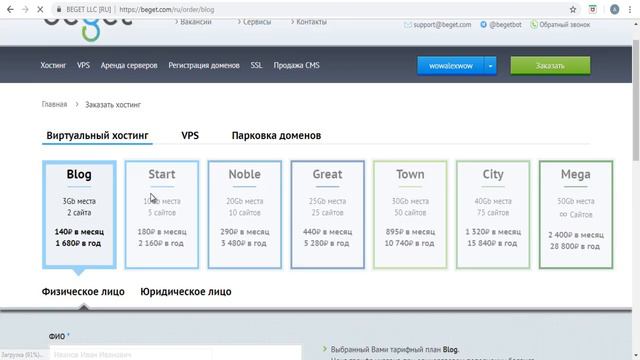This screenshot has width=640, height=360.
Task: Choose Юридическое лицо tab
Action: tap(186, 292)
